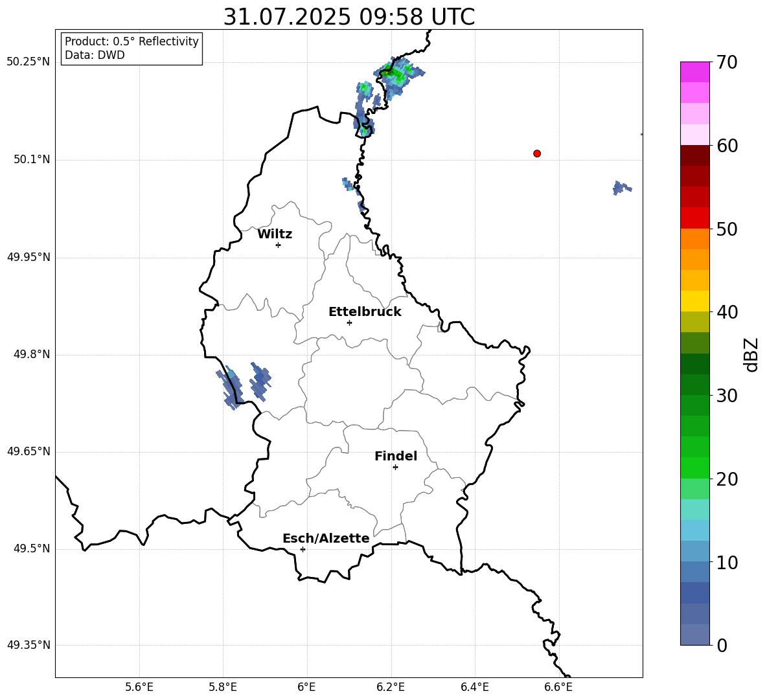Click the 60 colorbar tick label
767x700 pixels.
(727, 146)
